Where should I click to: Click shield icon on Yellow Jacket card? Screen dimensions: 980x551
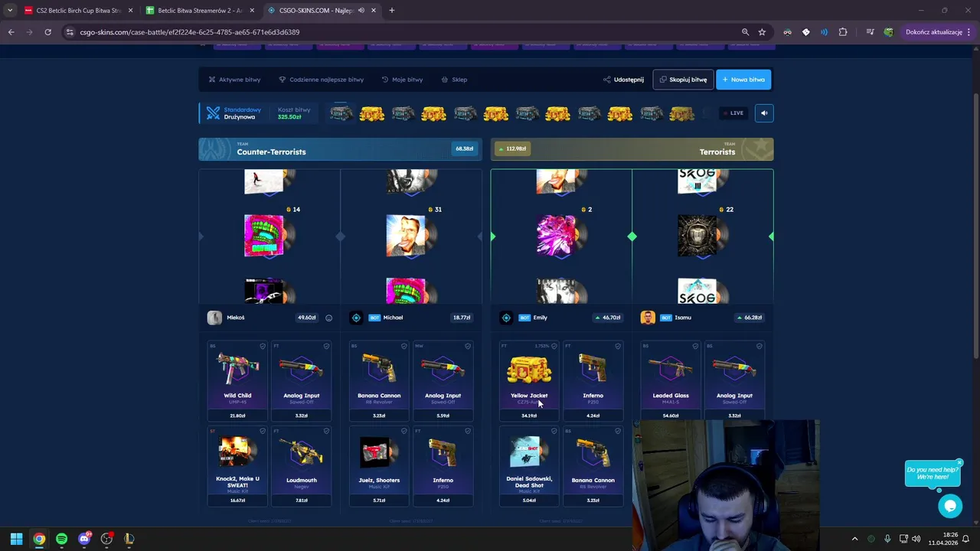(x=554, y=347)
